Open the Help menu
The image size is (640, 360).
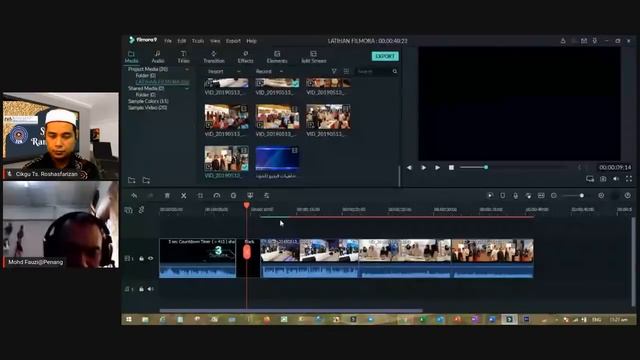tap(251, 41)
